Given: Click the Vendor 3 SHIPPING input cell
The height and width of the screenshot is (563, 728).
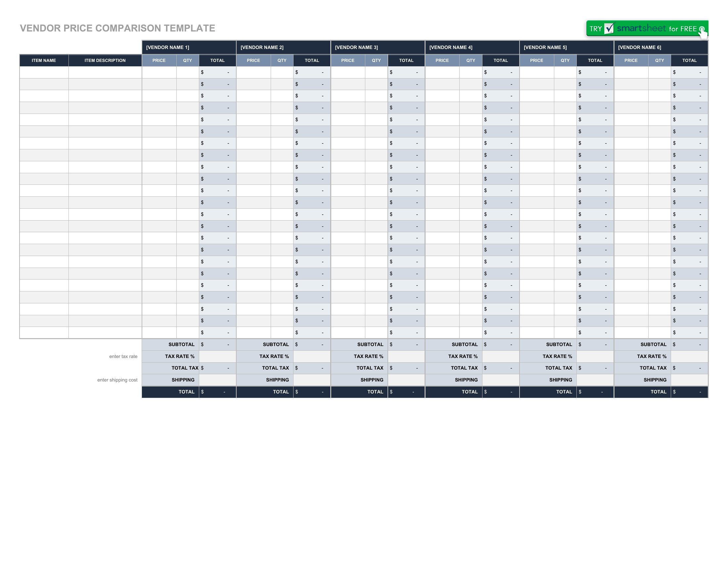Looking at the screenshot, I should coord(406,380).
